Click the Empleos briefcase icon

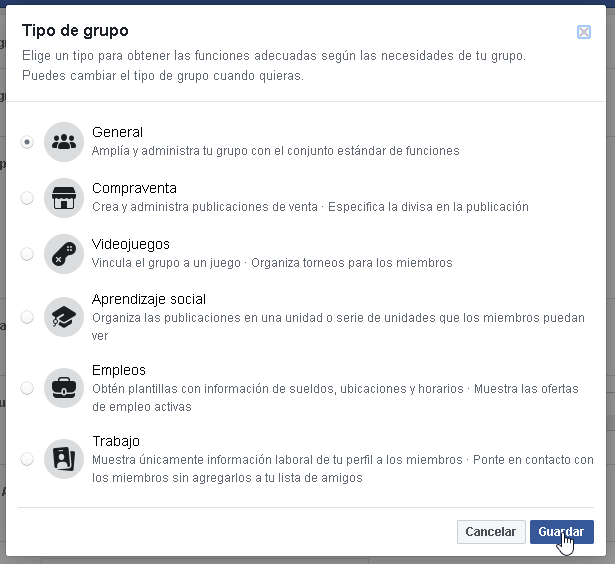click(x=64, y=388)
